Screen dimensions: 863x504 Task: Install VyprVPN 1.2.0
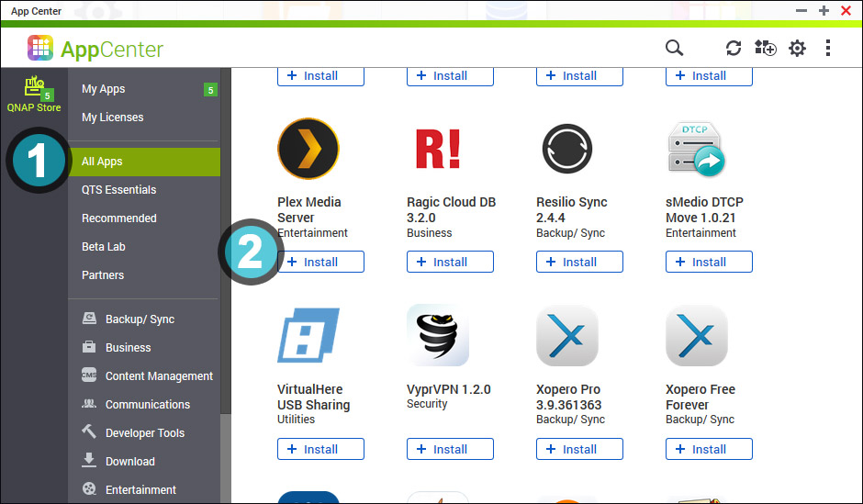[450, 449]
